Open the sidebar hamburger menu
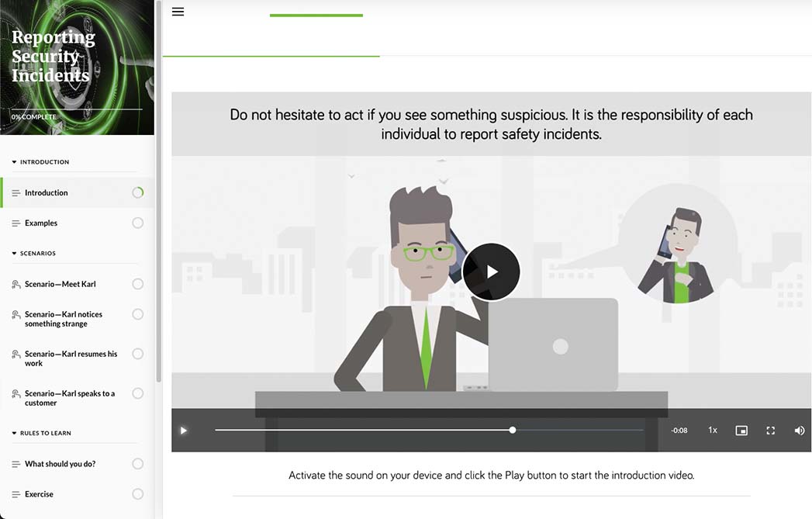812x519 pixels. (x=178, y=12)
